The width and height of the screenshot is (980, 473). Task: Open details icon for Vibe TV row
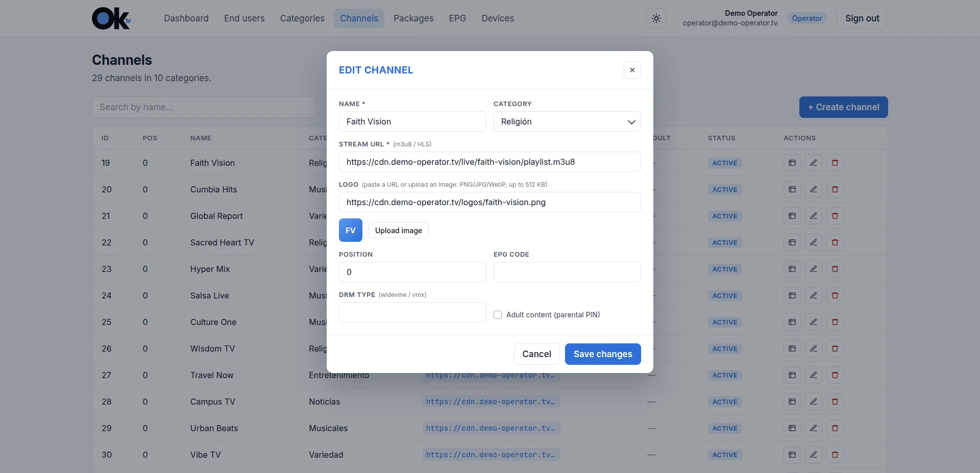[x=792, y=455]
